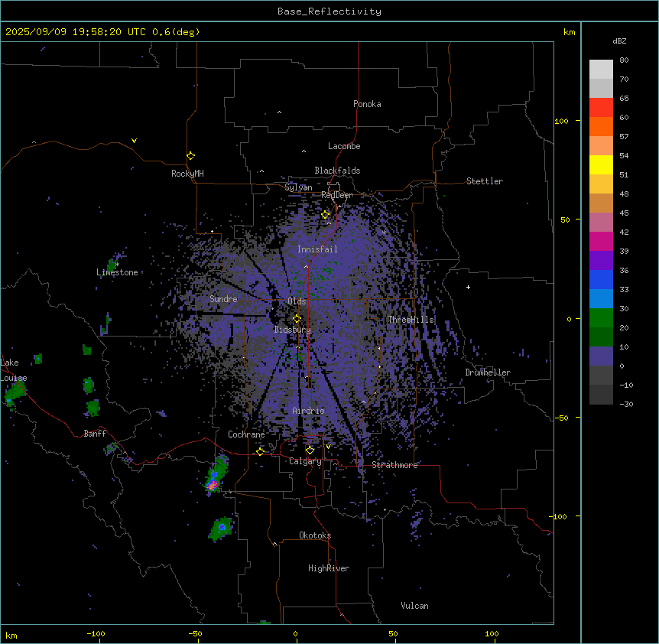
Task: Click the white plus marker west of Drumheller
Action: (x=468, y=287)
